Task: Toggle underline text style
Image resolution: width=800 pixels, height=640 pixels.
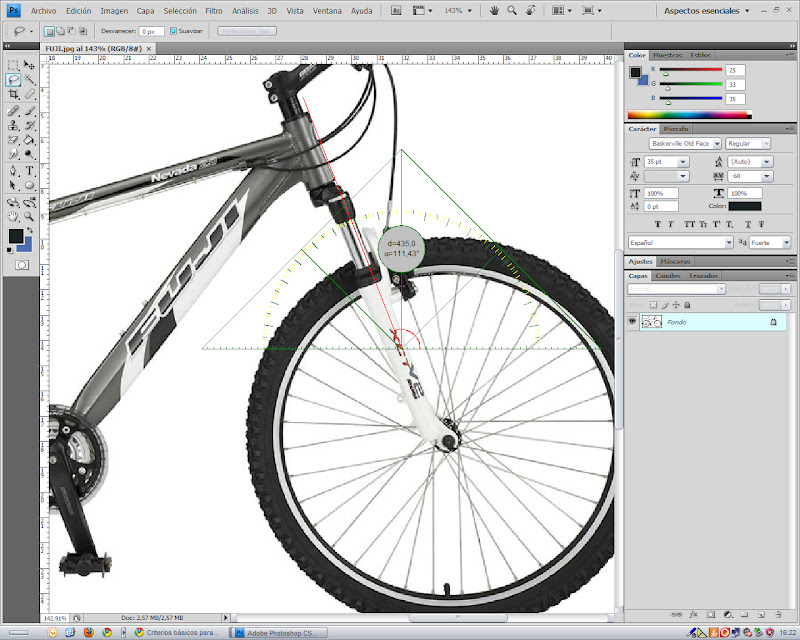Action: 748,224
